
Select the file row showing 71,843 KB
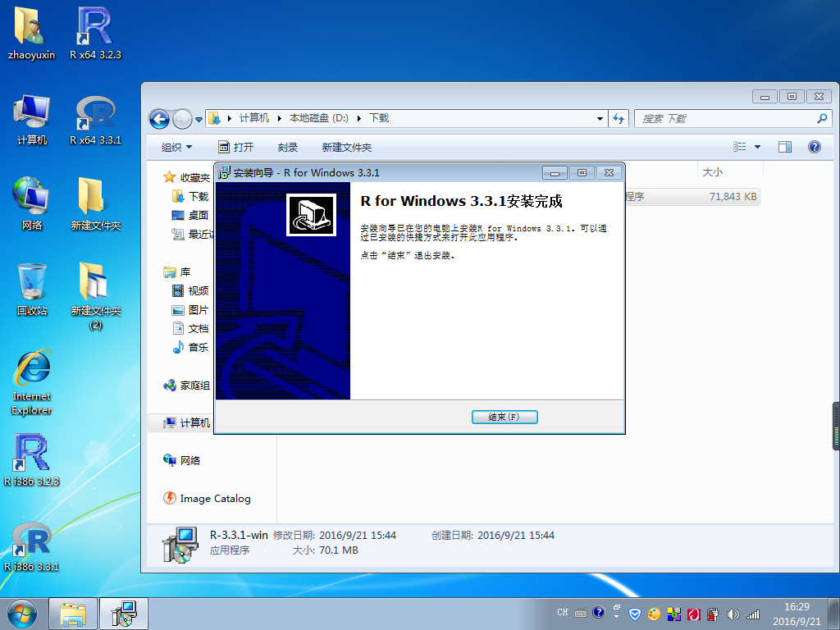coord(691,197)
